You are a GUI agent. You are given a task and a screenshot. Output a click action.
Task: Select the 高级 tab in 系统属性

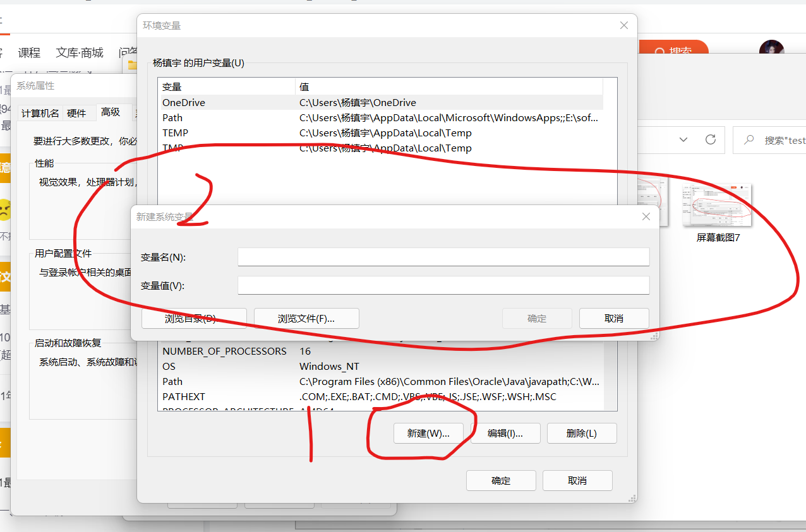pos(111,112)
